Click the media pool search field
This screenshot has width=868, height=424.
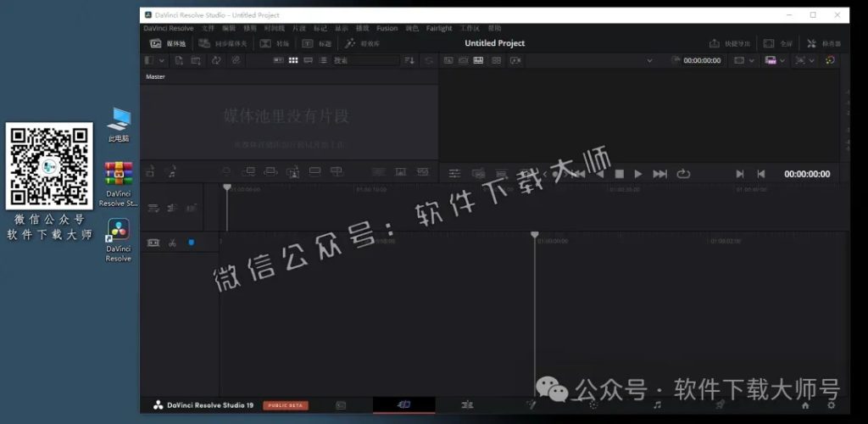coord(365,60)
